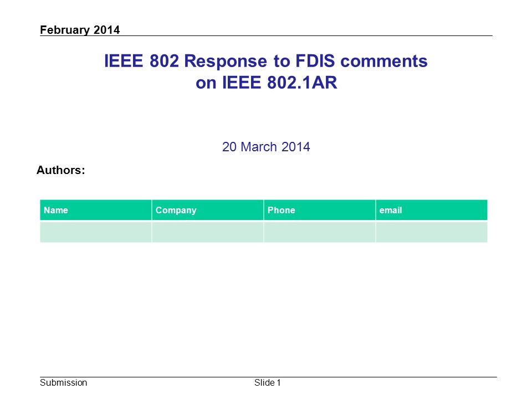
Task: Select the 'email' table header cell
Action: tap(432, 210)
